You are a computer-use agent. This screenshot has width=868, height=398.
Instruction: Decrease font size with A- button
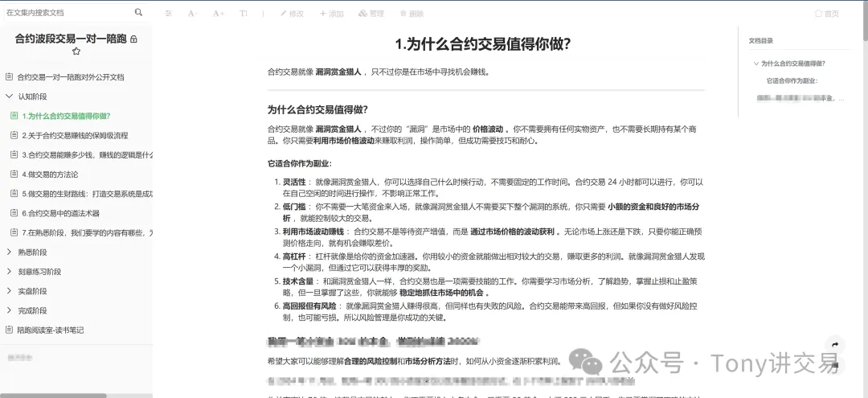(x=193, y=14)
